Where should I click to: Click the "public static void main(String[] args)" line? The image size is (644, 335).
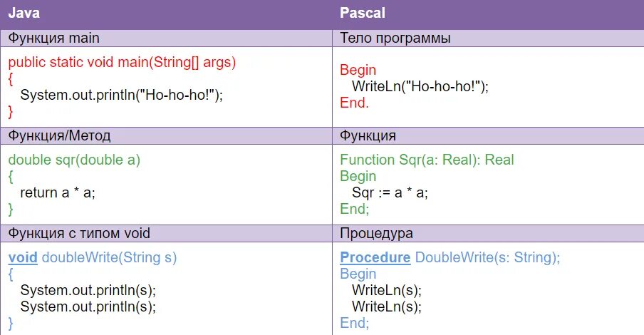coord(122,62)
